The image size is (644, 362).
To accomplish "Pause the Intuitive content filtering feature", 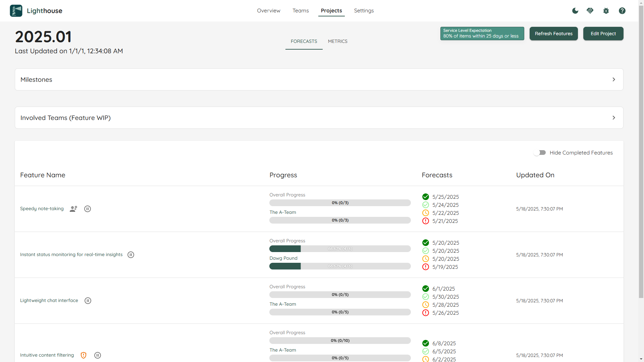I will (97, 355).
